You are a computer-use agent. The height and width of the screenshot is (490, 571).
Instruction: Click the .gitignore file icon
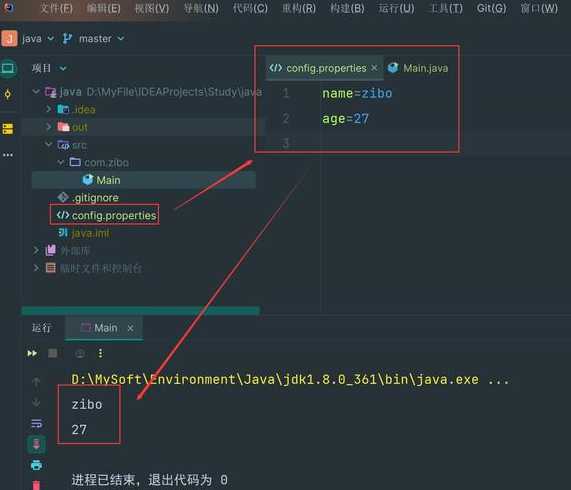point(63,197)
